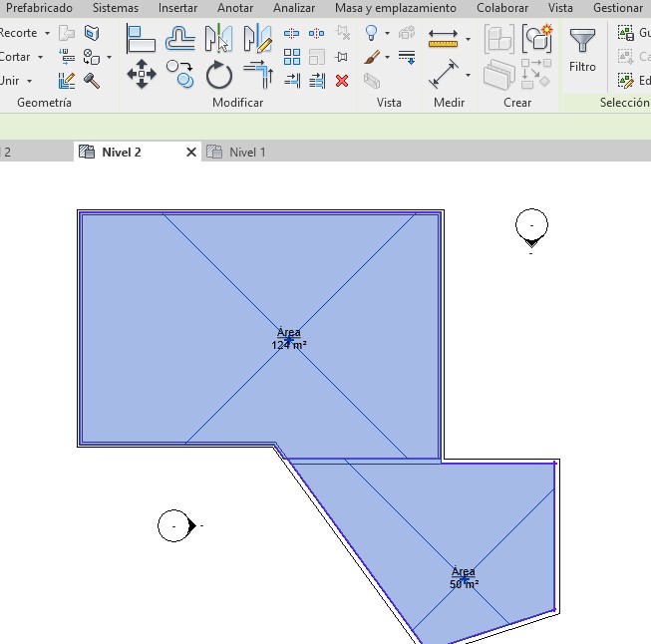
Task: Expand the measure ruler dropdown
Action: click(x=468, y=40)
